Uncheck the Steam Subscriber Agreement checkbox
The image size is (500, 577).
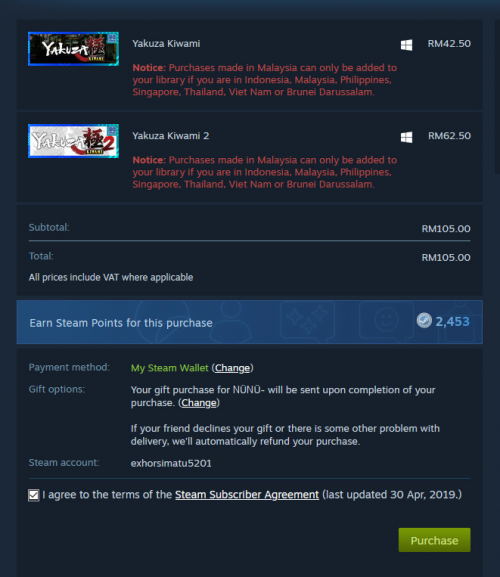point(33,495)
